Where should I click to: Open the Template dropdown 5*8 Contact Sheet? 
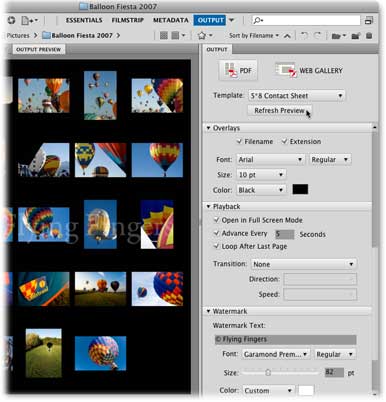pos(297,96)
